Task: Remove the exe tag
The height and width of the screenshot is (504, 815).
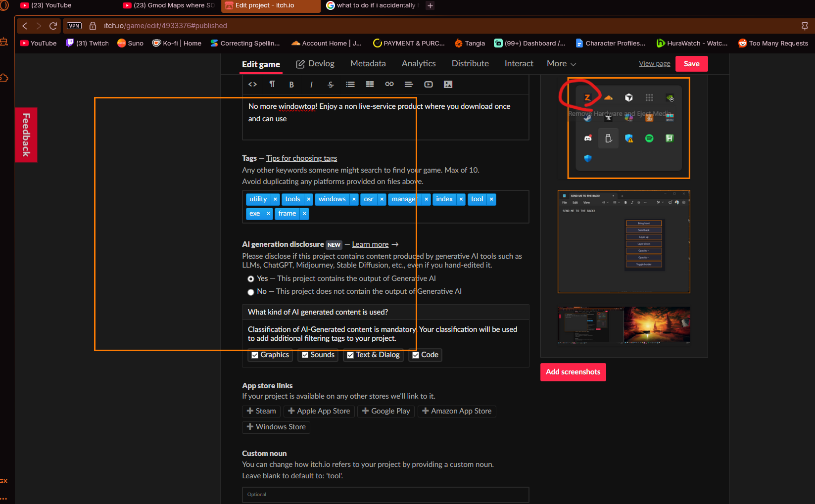Action: click(268, 214)
